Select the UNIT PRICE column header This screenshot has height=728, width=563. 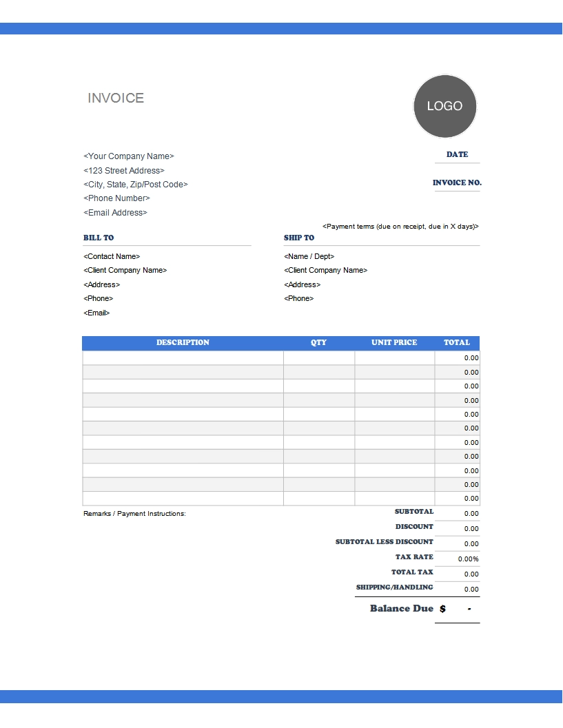tap(393, 342)
